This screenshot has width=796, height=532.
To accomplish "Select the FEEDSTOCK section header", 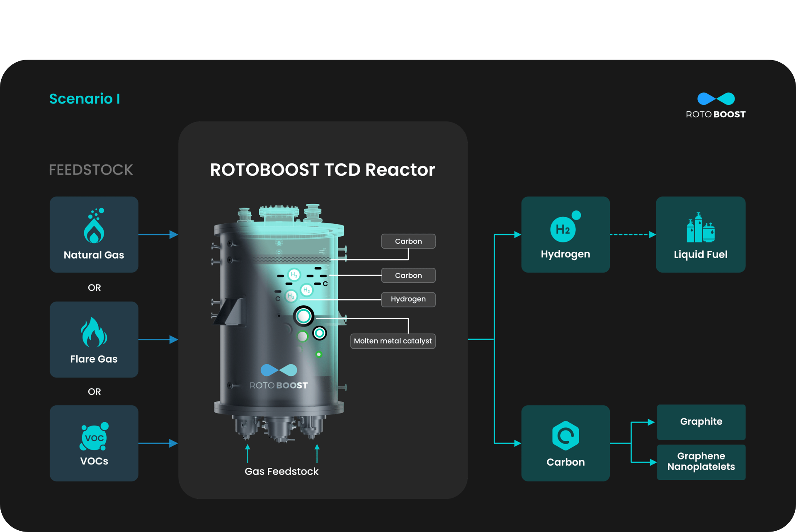I will 91,169.
